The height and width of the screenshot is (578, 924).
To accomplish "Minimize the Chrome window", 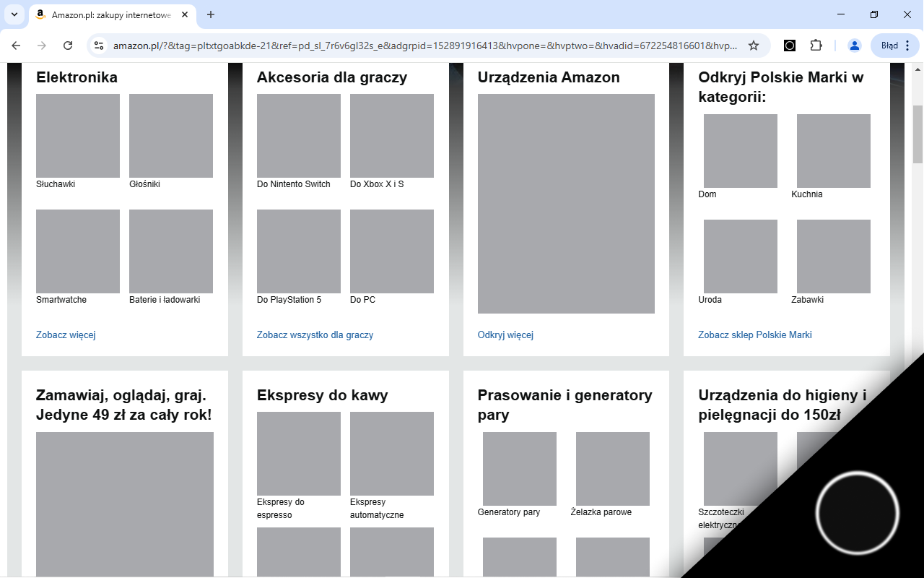I will [841, 14].
